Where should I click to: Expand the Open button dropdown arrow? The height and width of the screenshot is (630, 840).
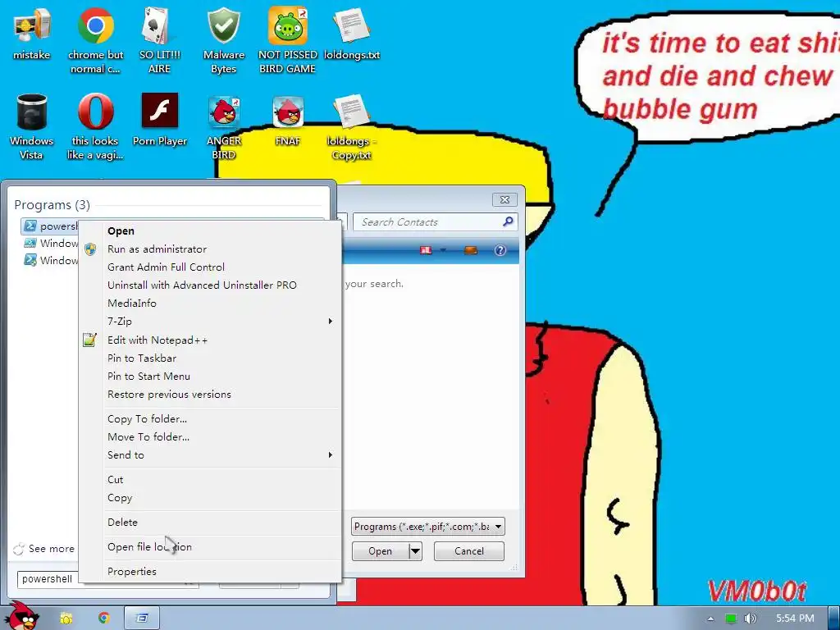pos(416,551)
